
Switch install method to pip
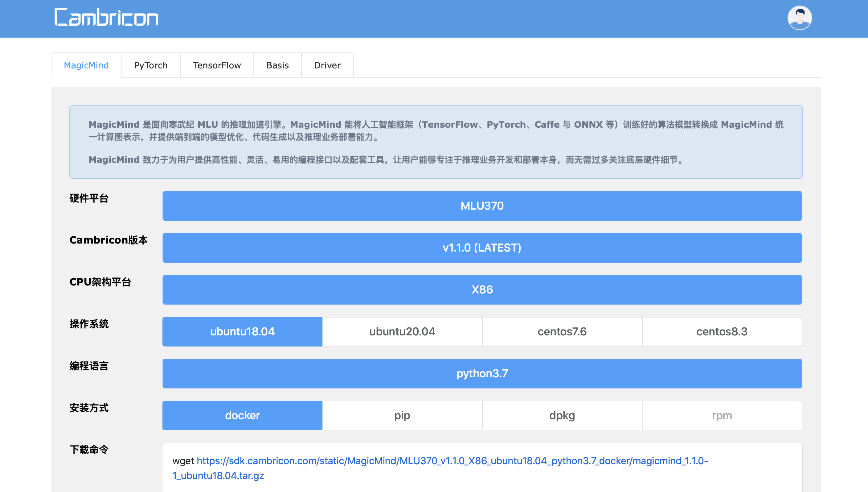[x=402, y=415]
